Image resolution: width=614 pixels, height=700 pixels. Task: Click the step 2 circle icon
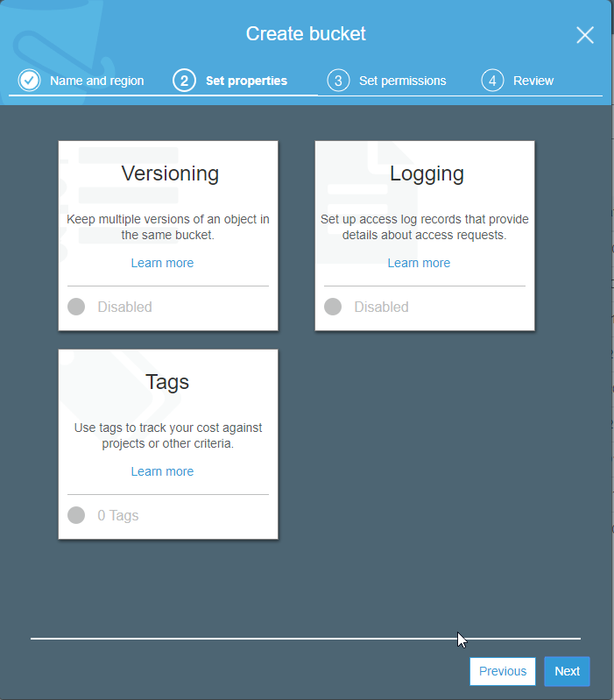pos(184,81)
